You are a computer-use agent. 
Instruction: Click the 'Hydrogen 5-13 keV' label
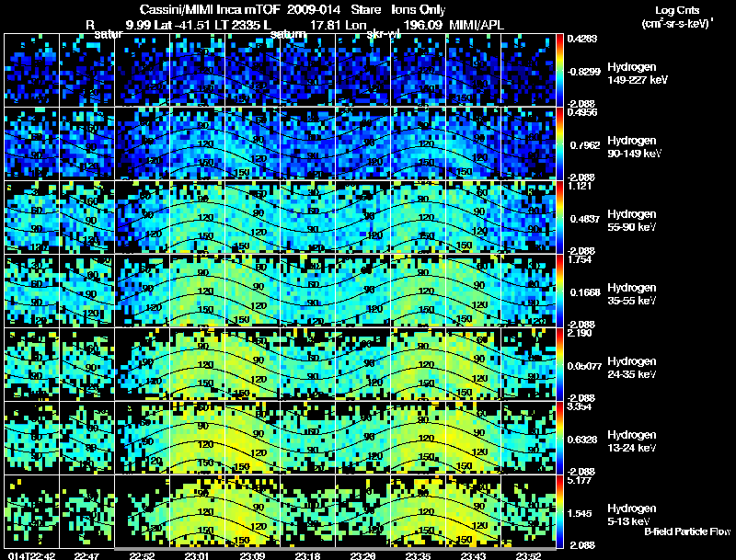click(x=632, y=515)
